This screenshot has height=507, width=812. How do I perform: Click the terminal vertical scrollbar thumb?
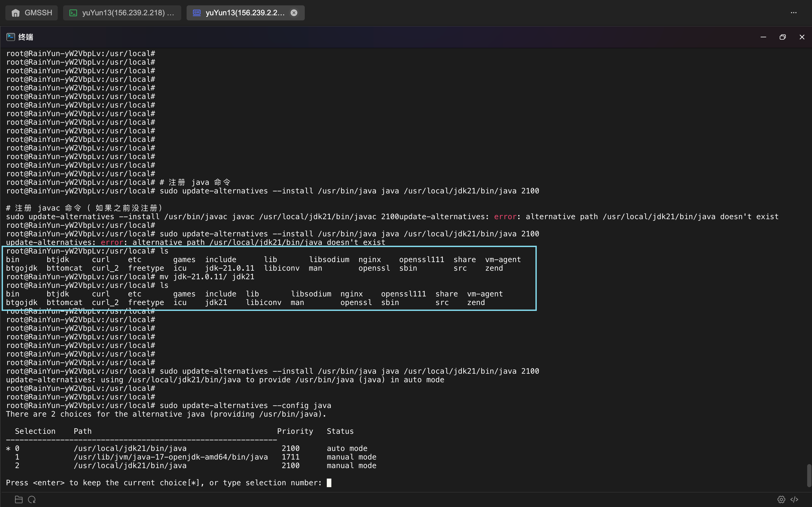(x=809, y=475)
